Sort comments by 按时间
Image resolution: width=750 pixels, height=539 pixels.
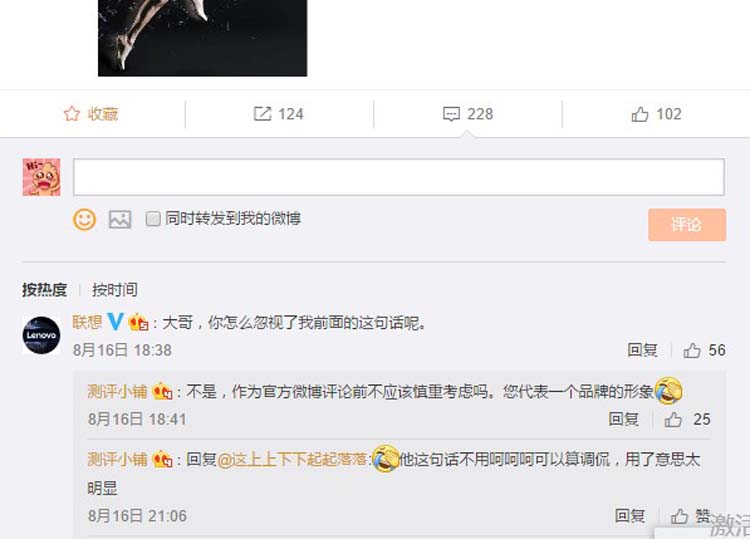[x=115, y=289]
